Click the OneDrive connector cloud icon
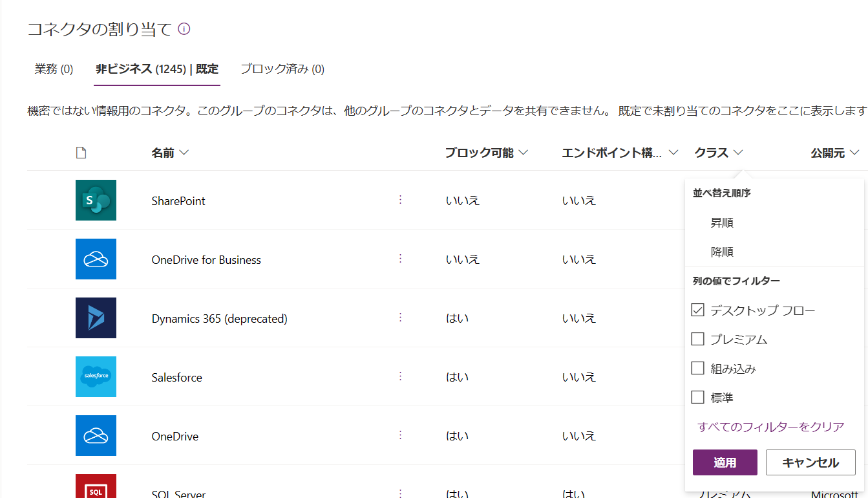868x498 pixels. [x=96, y=435]
